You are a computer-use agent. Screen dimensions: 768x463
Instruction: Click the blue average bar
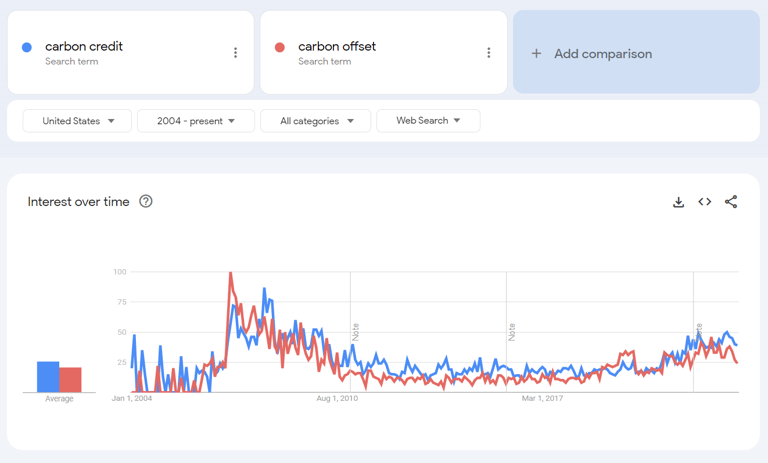tap(48, 377)
